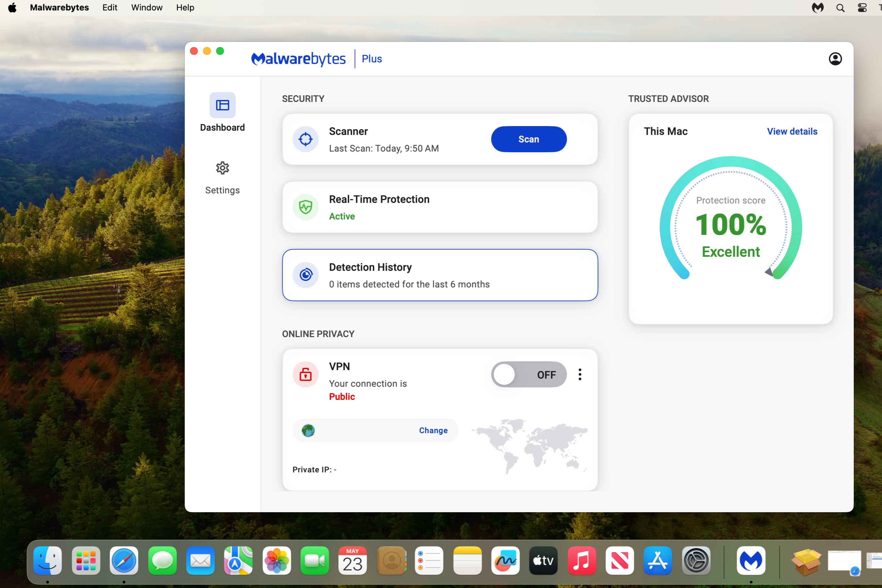882x588 pixels.
Task: Click the globe icon in VPN location
Action: click(x=308, y=431)
